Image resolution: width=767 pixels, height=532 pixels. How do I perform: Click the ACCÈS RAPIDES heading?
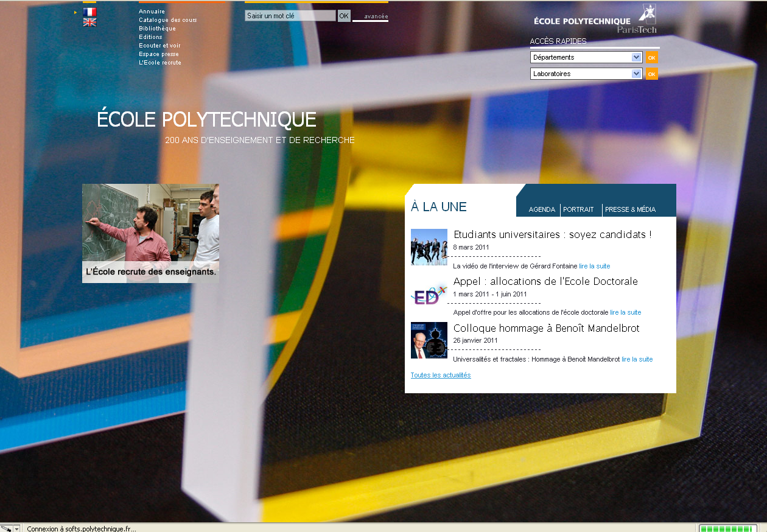click(x=558, y=41)
